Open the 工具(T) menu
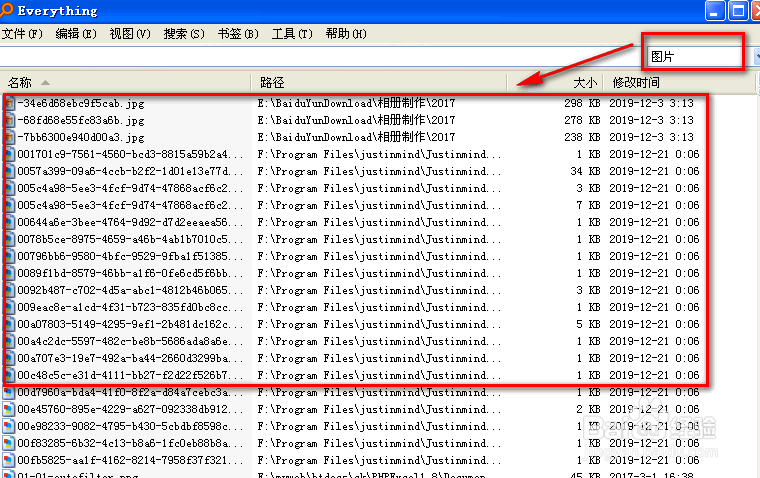Viewport: 760px width, 478px height. point(292,34)
